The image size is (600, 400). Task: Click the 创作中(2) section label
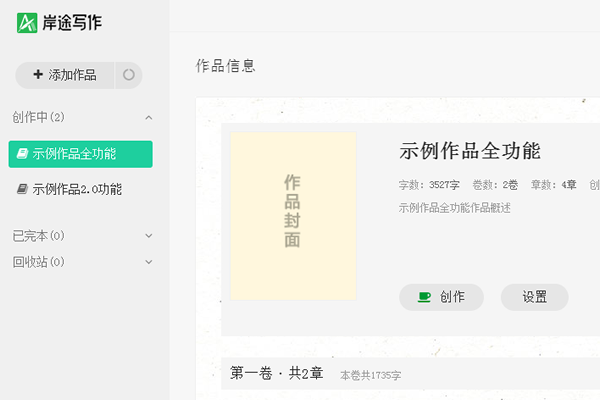coord(38,118)
